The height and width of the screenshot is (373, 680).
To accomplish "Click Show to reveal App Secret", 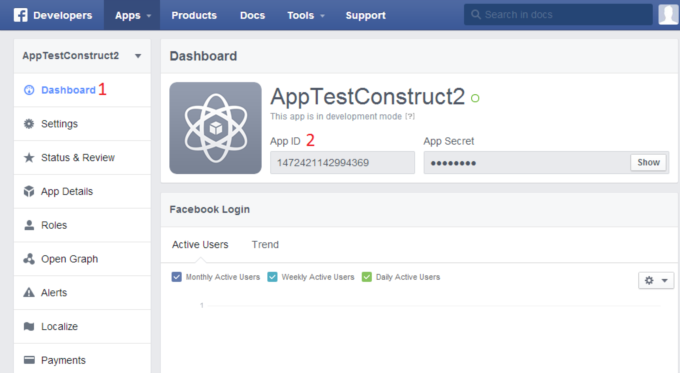I will coord(648,162).
